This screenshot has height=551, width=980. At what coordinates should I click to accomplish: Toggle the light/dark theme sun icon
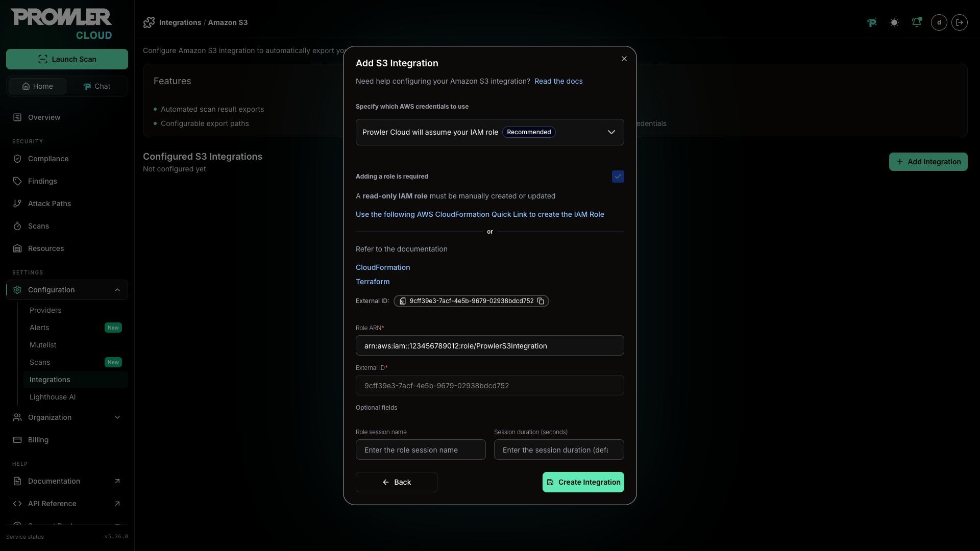point(894,22)
